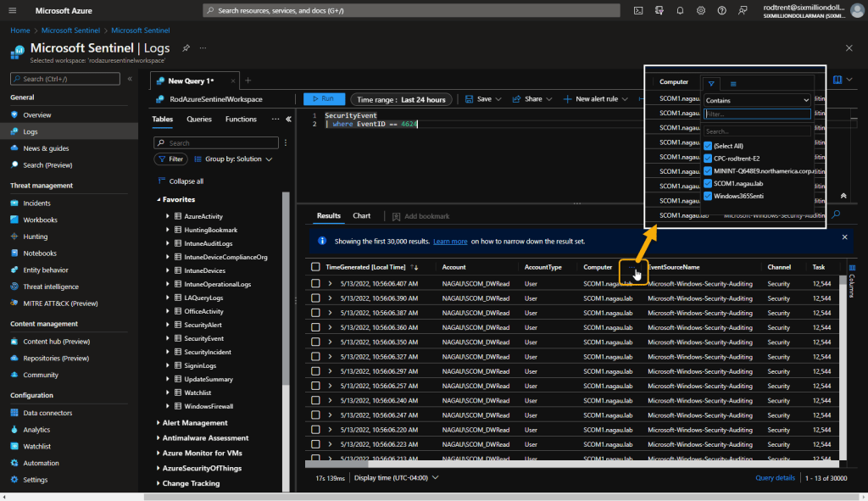Go to Home breadcrumb
Viewport: 868px width, 501px height.
pos(20,31)
